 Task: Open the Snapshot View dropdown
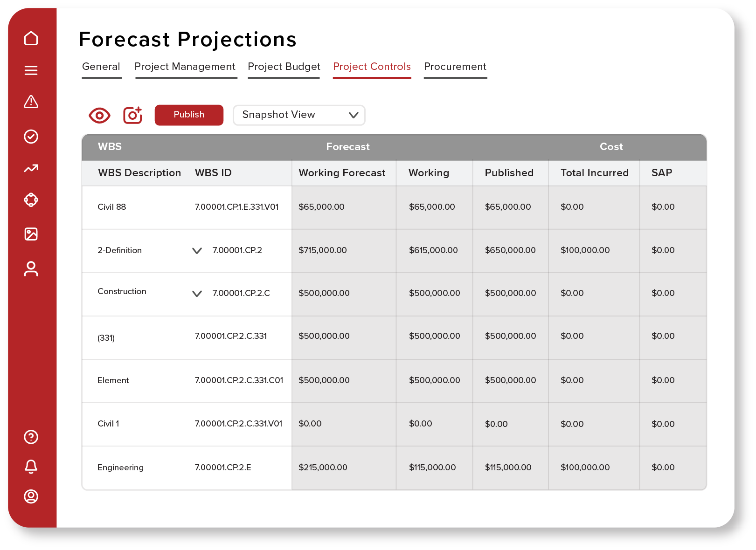pos(298,115)
